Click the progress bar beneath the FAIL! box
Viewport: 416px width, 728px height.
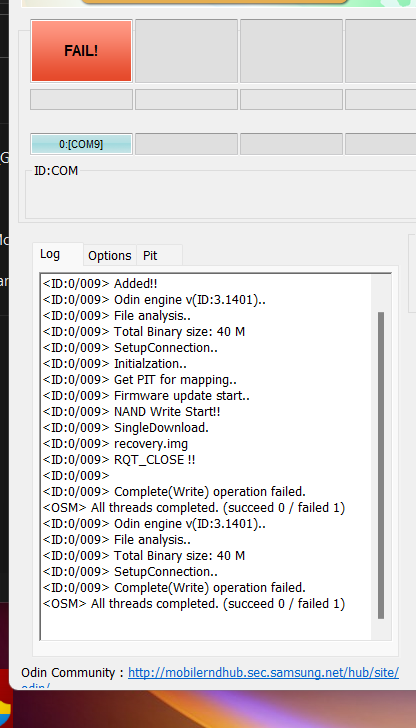pos(81,99)
